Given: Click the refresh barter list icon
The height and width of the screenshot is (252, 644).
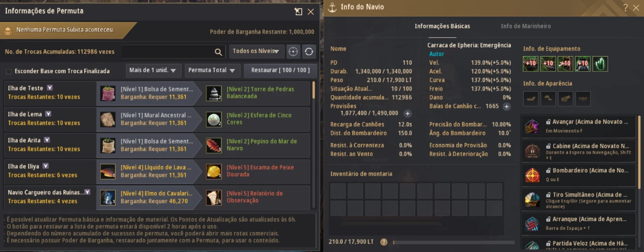Looking at the screenshot, I should 309,52.
